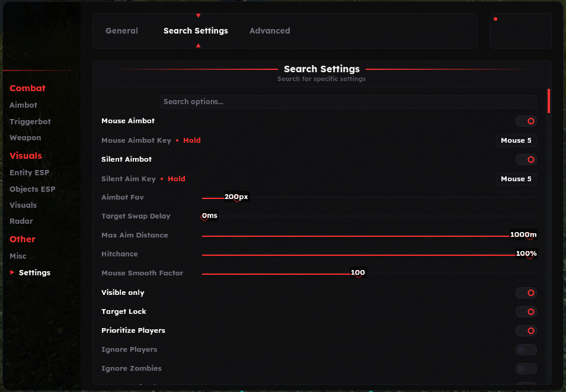Click Hold mode next to Mouse Aimbot Key
The image size is (566, 392).
(191, 140)
